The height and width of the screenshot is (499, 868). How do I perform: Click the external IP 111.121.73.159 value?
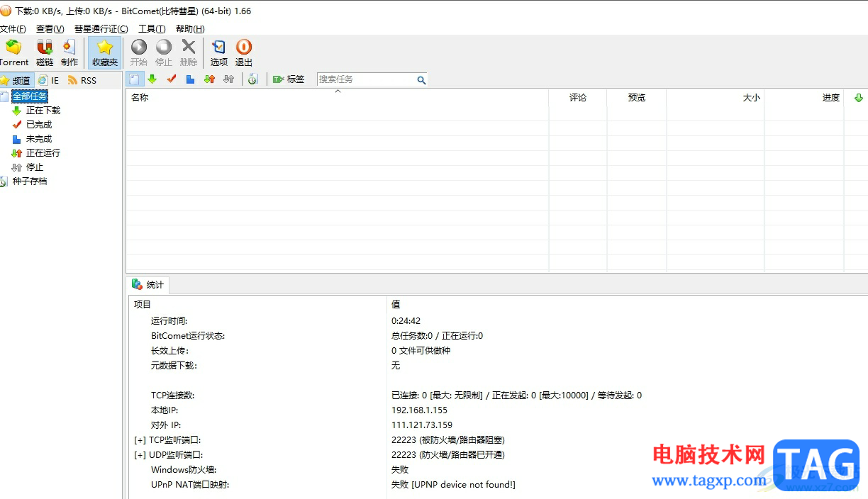422,425
